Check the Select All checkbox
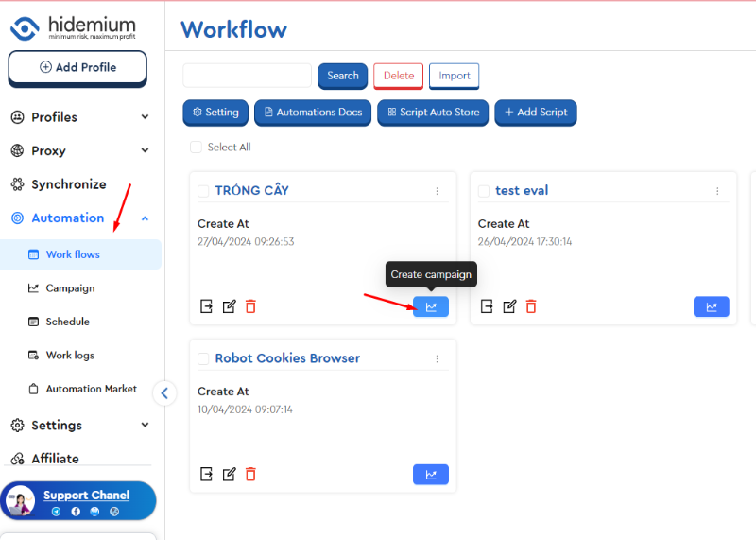Screen dimensions: 756x540 (x=196, y=148)
